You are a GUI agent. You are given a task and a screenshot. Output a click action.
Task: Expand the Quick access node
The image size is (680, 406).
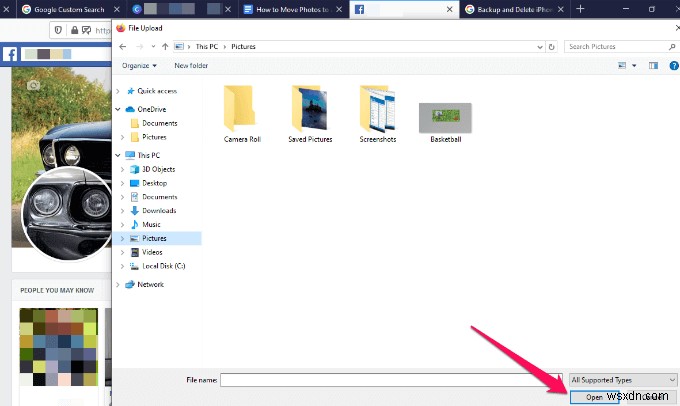tap(118, 91)
